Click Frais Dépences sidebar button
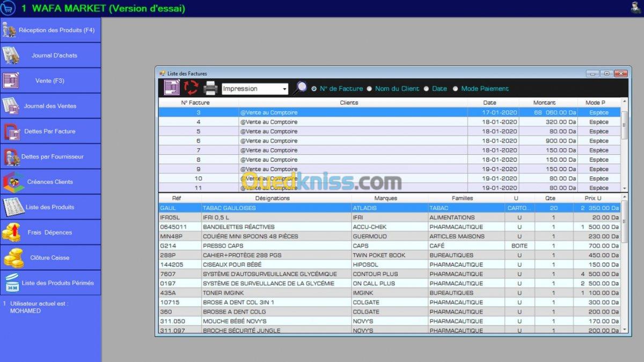 [x=50, y=233]
